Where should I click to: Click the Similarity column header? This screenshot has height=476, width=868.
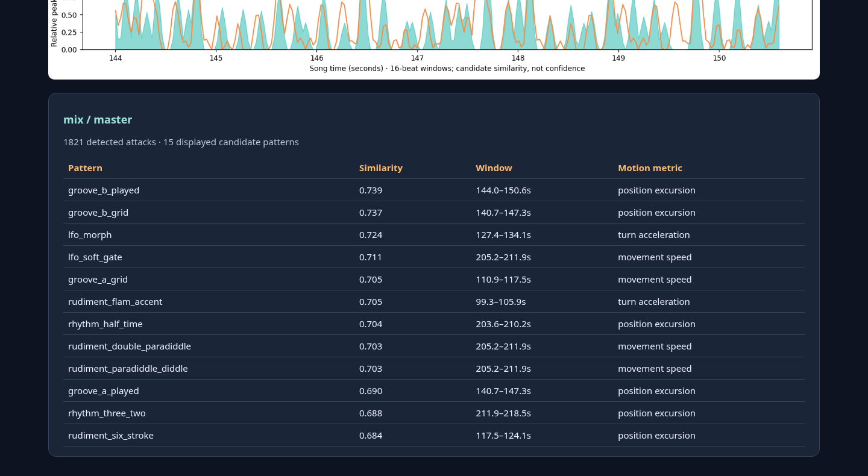pyautogui.click(x=381, y=168)
